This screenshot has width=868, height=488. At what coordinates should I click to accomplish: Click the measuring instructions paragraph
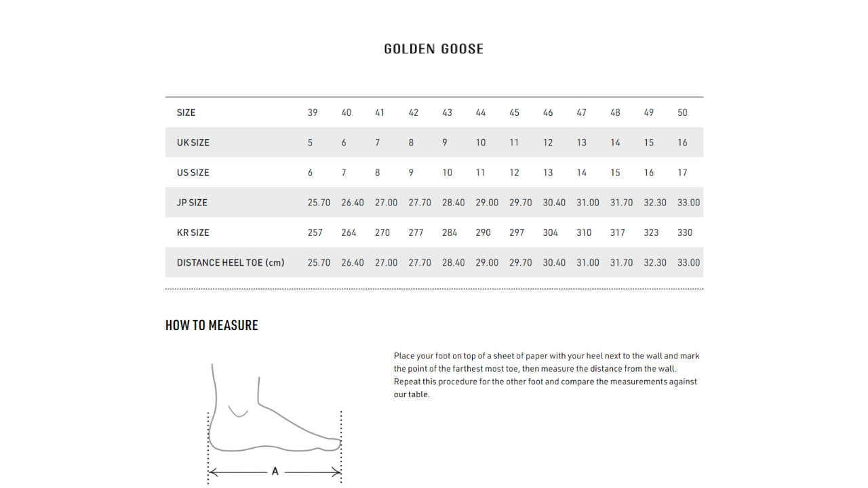pyautogui.click(x=546, y=375)
